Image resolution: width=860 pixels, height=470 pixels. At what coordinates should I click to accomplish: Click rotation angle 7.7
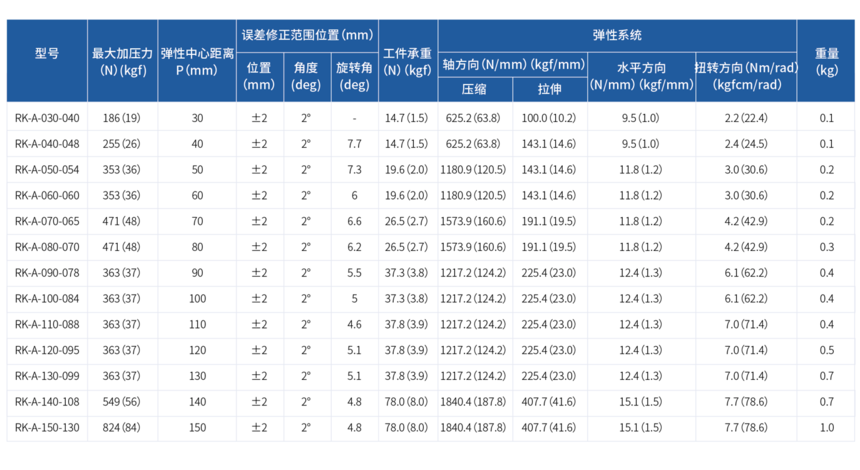coord(354,144)
